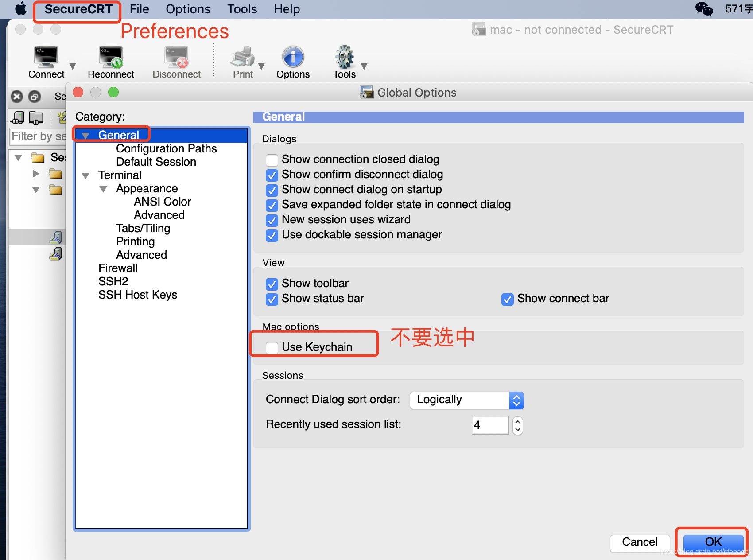Click the Disconnect toolbar icon
Screen dimensions: 753x560
tap(176, 57)
